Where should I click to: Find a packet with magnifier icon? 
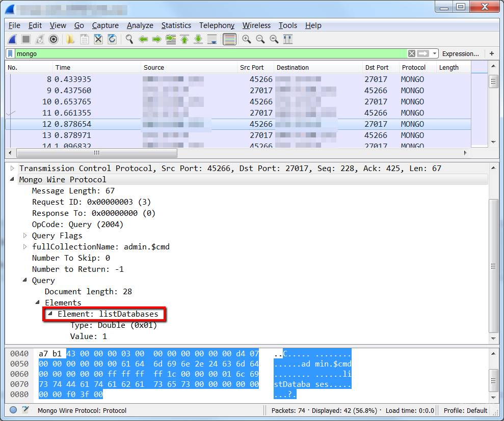(129, 40)
